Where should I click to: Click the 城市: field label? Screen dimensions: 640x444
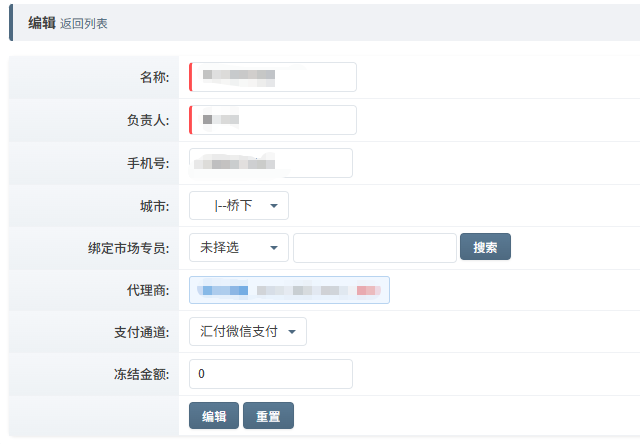click(154, 206)
